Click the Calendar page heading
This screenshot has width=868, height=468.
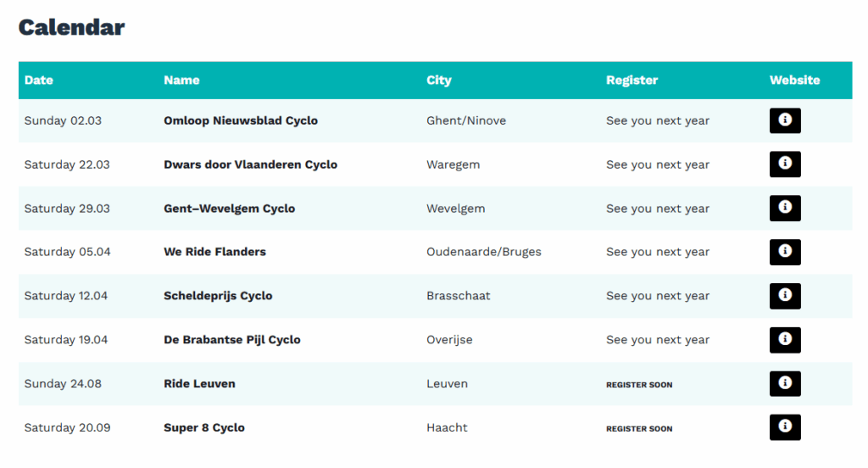[71, 27]
